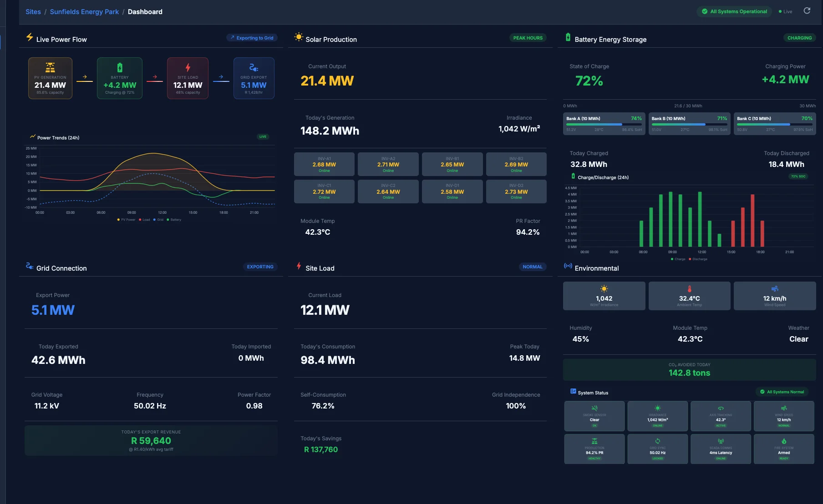Click the Battery Energy Storage battery icon
The width and height of the screenshot is (823, 504).
click(x=568, y=39)
